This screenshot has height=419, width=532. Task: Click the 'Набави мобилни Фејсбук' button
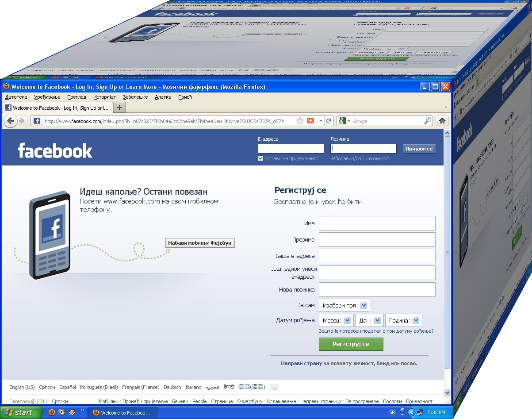tap(200, 243)
